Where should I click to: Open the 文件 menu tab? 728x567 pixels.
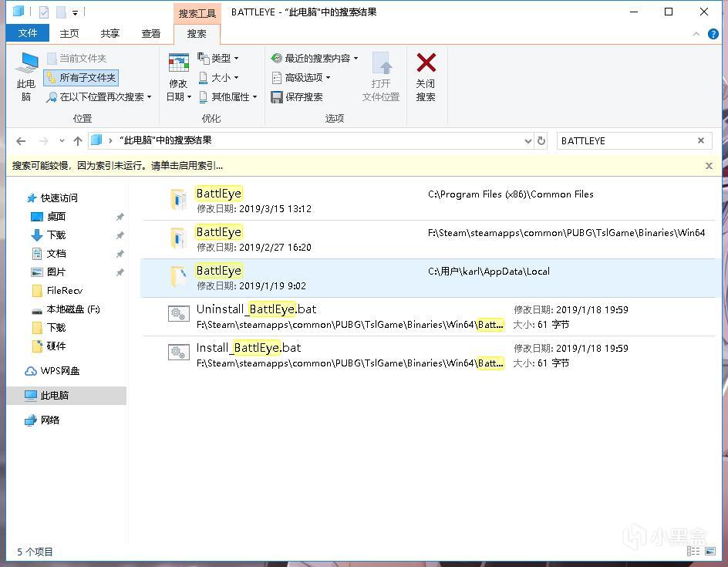[x=27, y=33]
